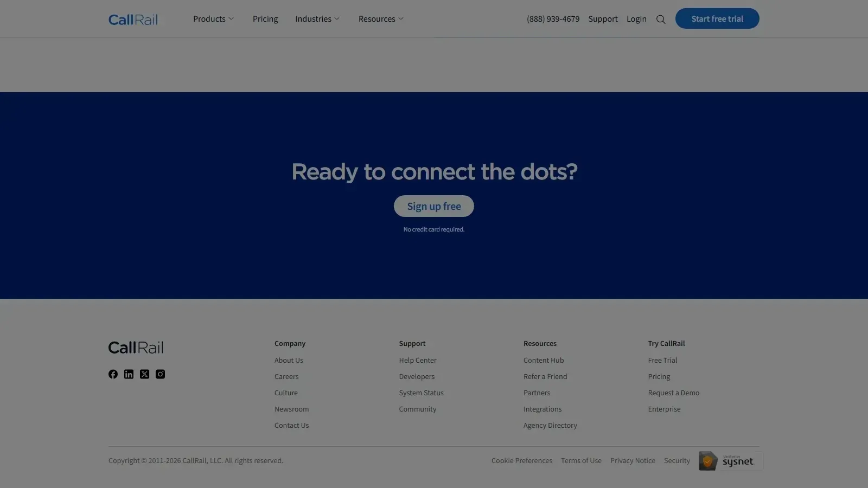Click the 'No credit card required.' text
The image size is (868, 488).
pos(434,229)
